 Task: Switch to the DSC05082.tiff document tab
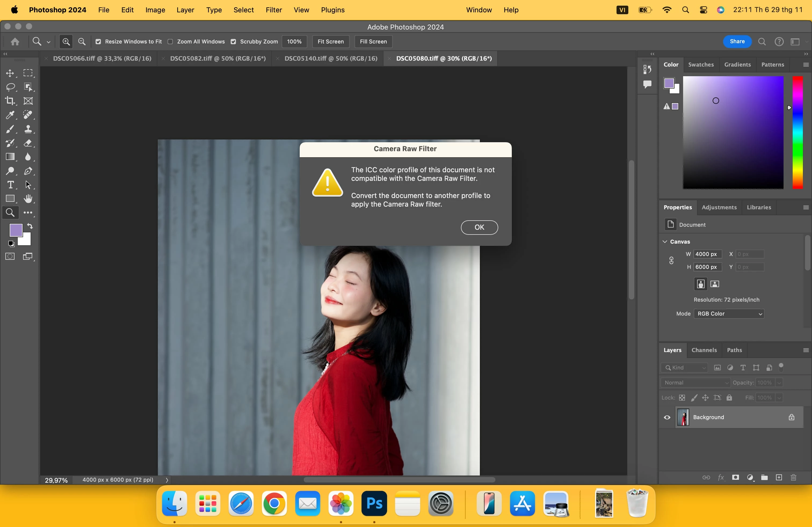(x=218, y=58)
